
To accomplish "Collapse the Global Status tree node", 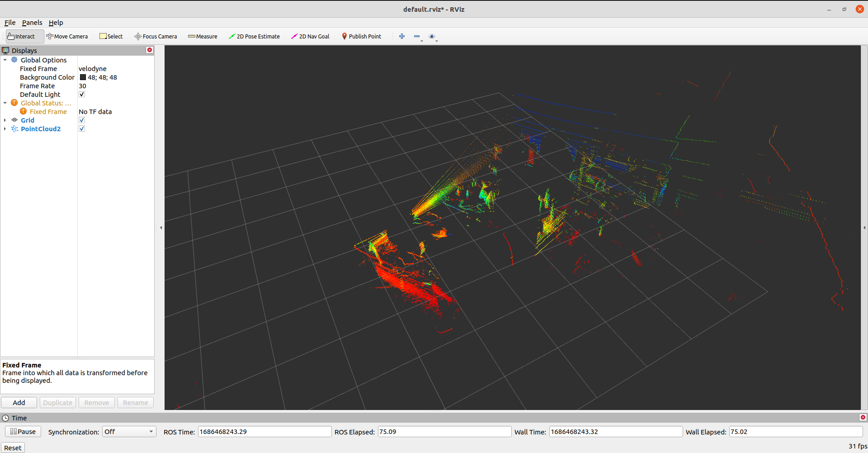I will coord(5,103).
